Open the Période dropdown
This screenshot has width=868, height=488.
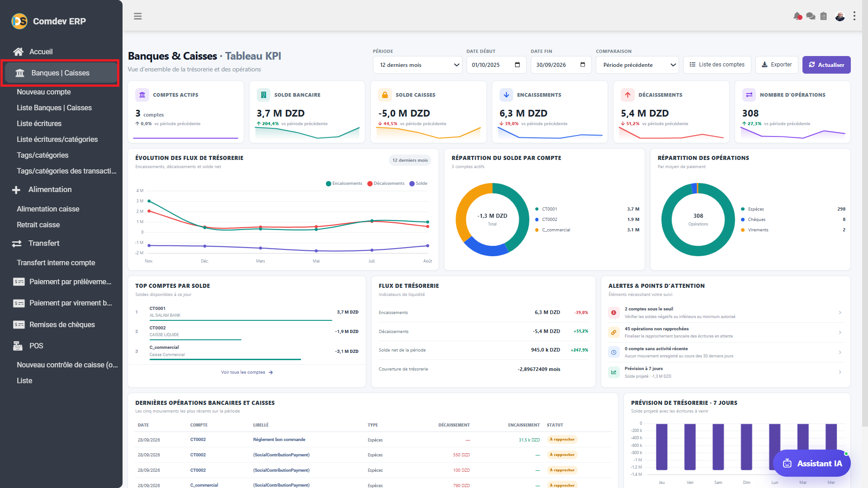click(x=418, y=65)
